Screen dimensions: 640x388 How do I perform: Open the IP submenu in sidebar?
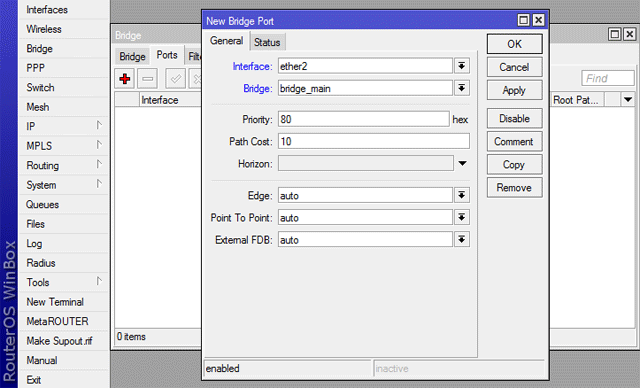pyautogui.click(x=64, y=126)
